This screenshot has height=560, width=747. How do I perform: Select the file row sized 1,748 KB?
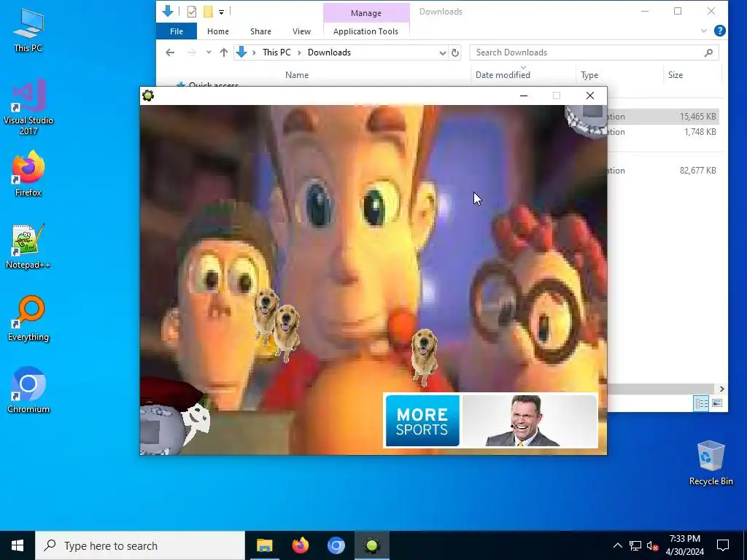coord(662,132)
